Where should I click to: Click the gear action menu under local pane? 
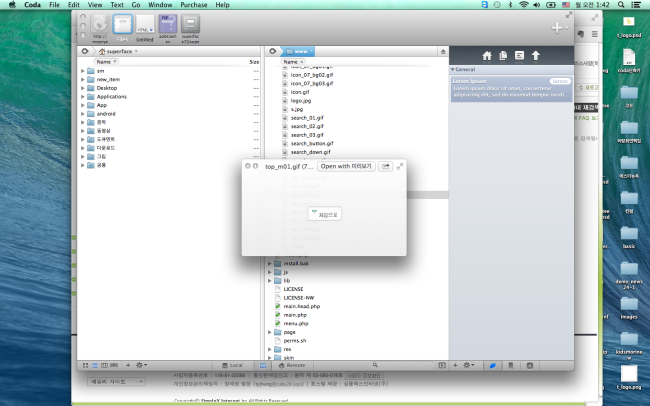tap(141, 365)
